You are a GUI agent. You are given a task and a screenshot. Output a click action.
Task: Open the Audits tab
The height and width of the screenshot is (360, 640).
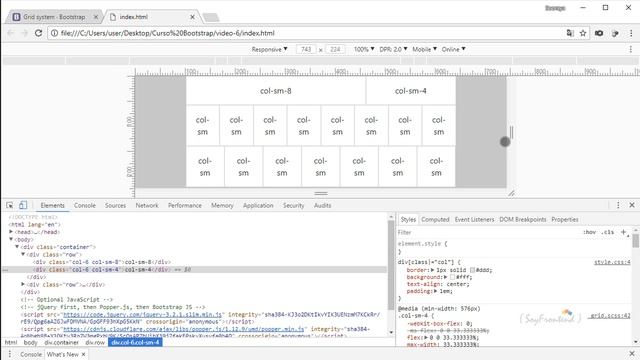[x=322, y=205]
